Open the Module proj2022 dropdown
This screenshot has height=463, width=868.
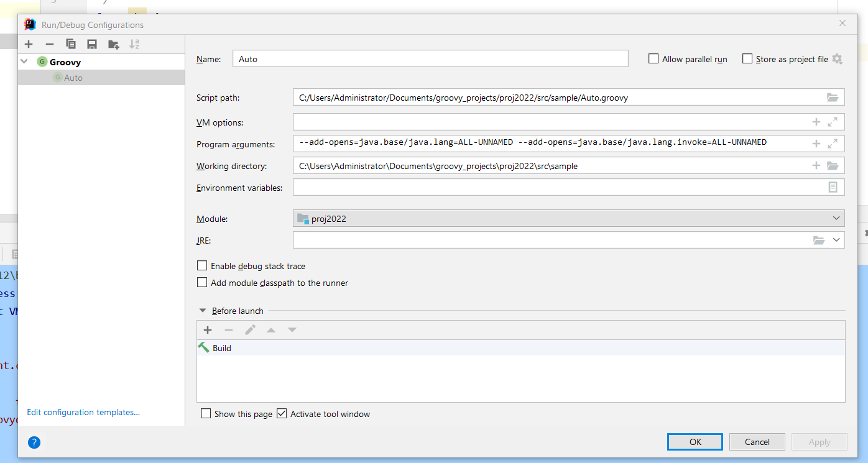568,218
